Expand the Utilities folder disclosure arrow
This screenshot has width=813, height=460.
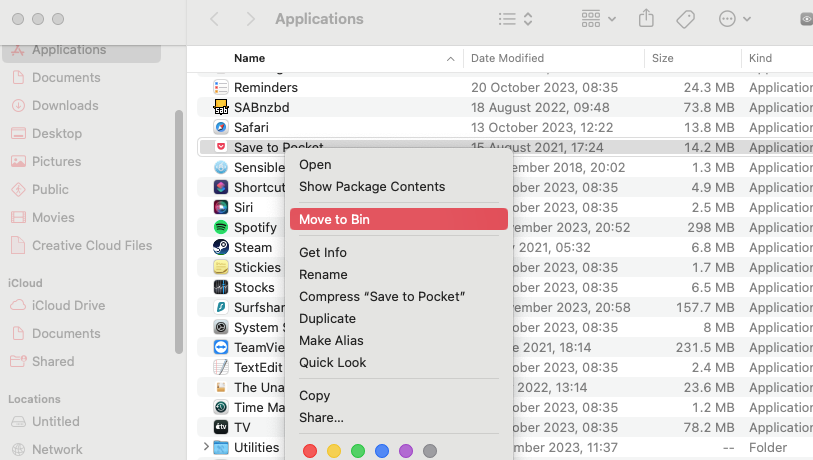point(206,447)
